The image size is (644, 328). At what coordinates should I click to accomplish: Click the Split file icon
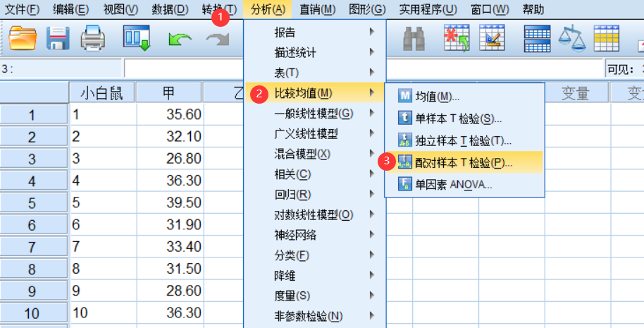tap(537, 39)
